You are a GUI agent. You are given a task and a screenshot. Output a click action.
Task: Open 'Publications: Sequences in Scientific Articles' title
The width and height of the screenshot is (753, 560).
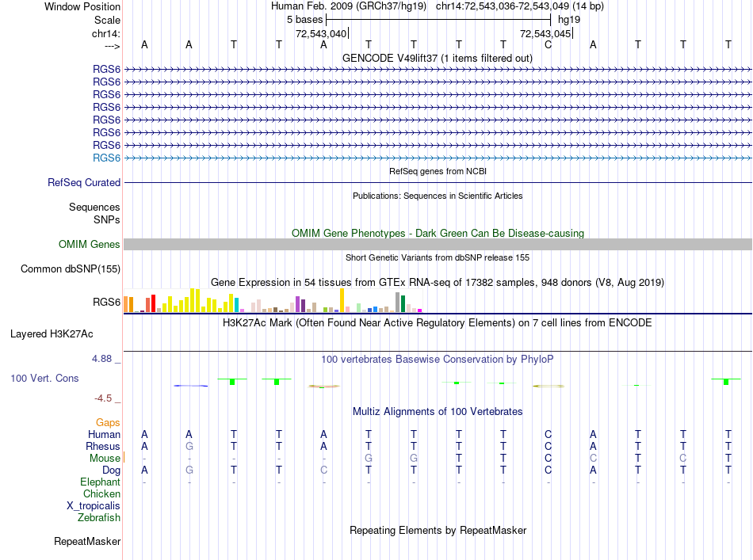438,196
